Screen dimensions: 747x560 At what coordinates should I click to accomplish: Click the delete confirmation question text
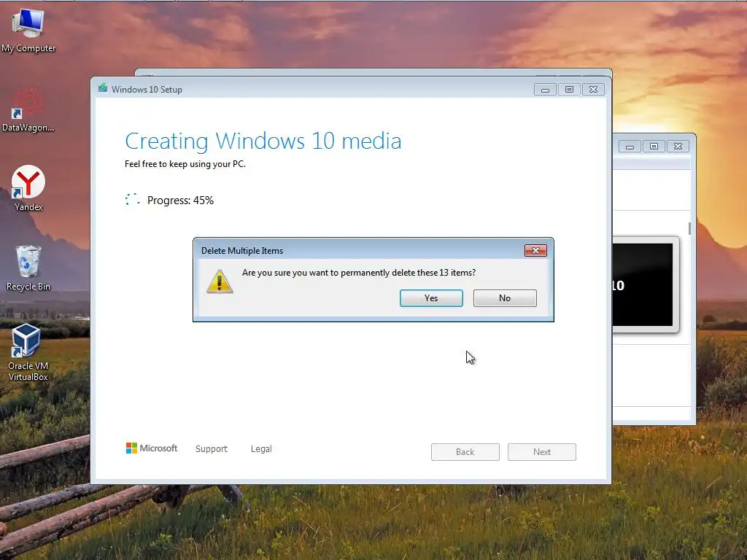359,273
